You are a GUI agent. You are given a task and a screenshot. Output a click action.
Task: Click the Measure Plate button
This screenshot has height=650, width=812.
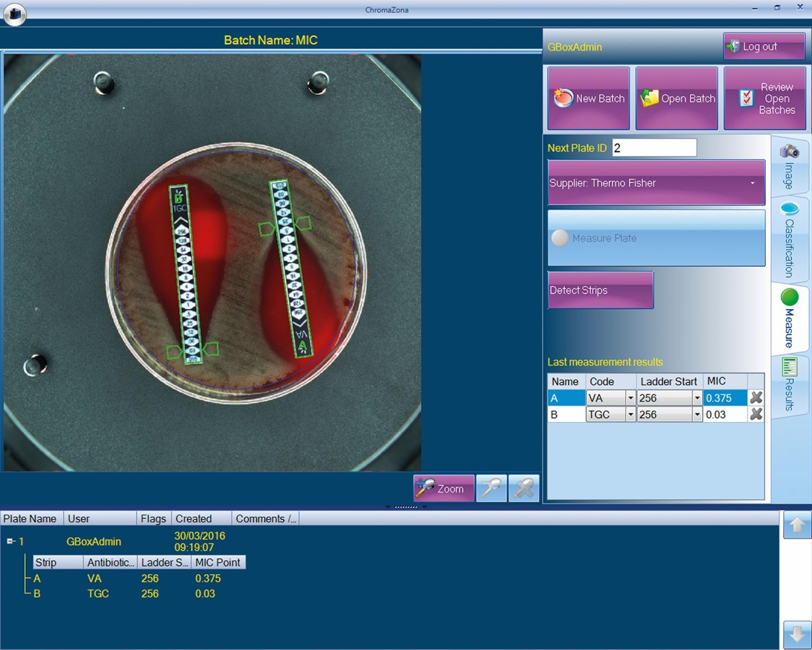(x=656, y=238)
